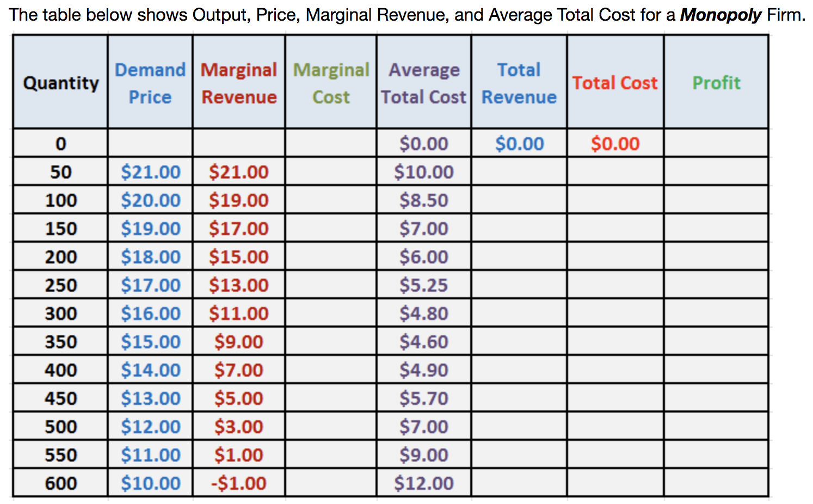Click the Total Revenue column header
This screenshot has width=813, height=504.
pyautogui.click(x=519, y=83)
